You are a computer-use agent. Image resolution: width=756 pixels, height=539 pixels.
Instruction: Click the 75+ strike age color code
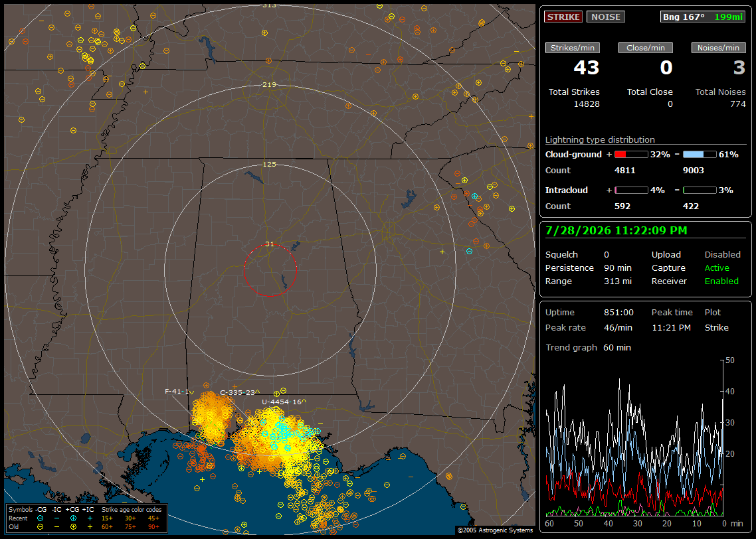pyautogui.click(x=130, y=526)
